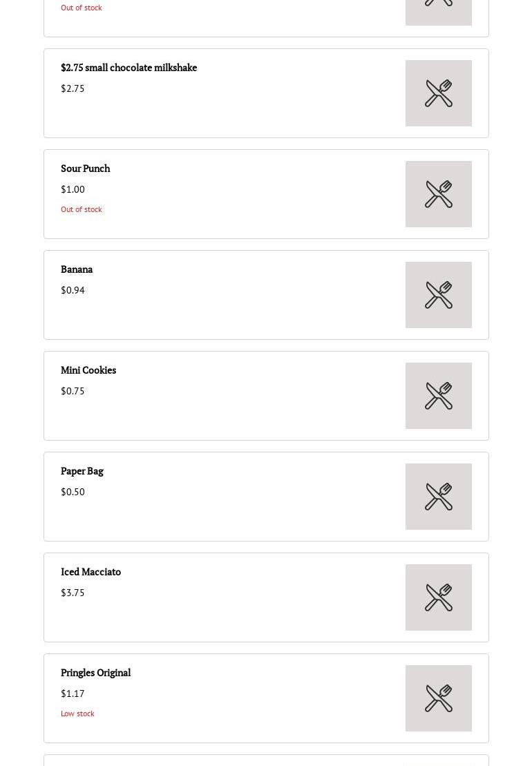Click the Sour Punch utensils icon
532x766 pixels.
[439, 194]
